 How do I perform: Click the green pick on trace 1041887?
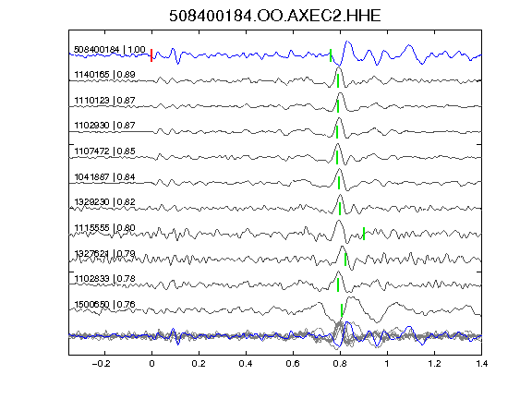pos(339,183)
